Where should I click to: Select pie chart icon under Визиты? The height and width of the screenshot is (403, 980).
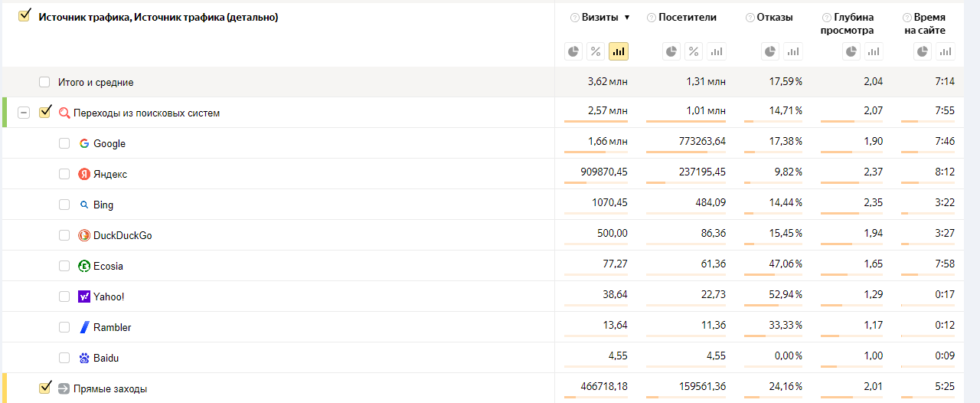(x=573, y=51)
